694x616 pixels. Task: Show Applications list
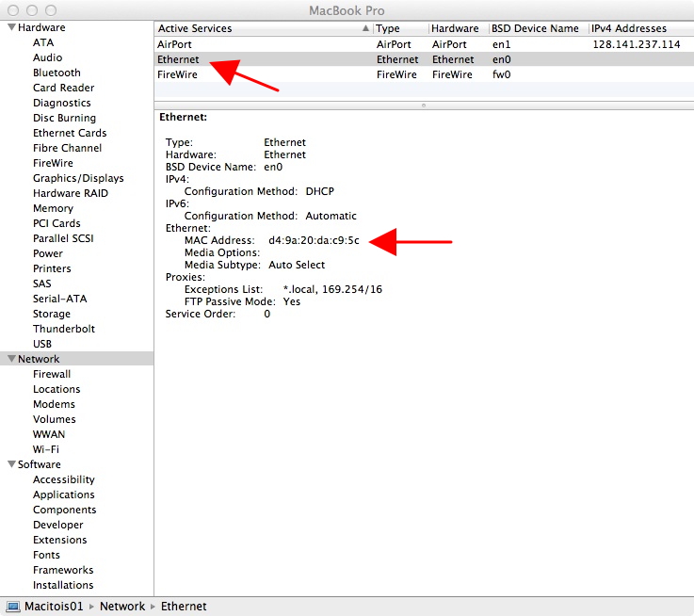click(x=64, y=494)
